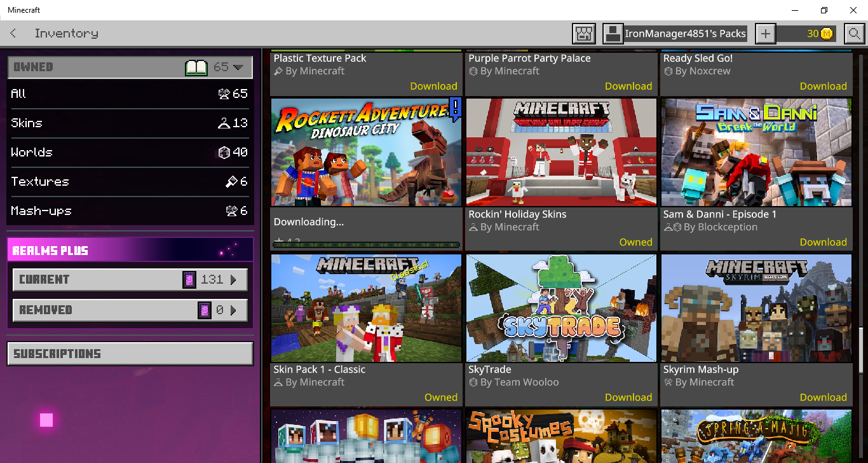The width and height of the screenshot is (868, 463).
Task: Download Ready Sled Go!
Action: click(823, 86)
